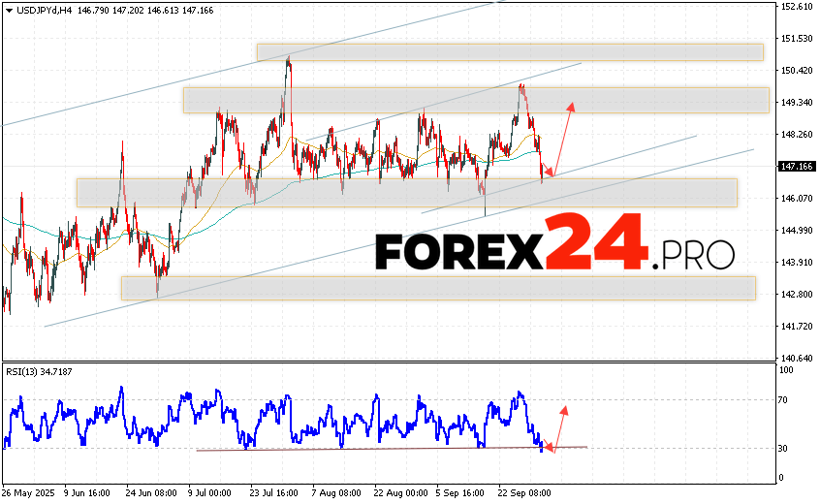Click the 26 May 2025 date label
Viewport: 820px width, 504px height.
coord(28,491)
